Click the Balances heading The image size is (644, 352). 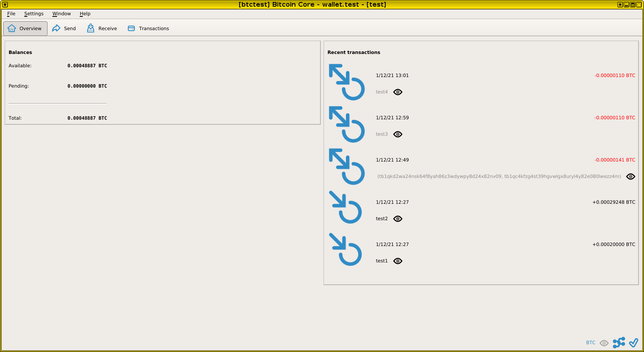(x=20, y=52)
